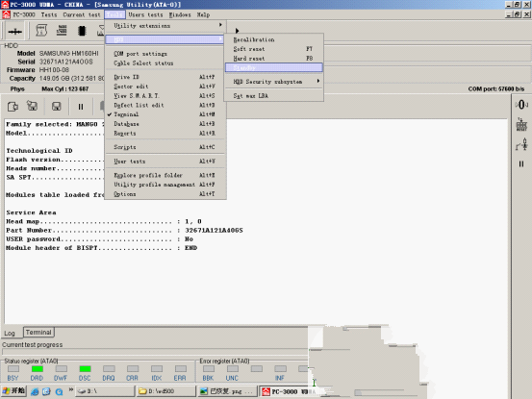Open Sector edit

pyautogui.click(x=165, y=87)
